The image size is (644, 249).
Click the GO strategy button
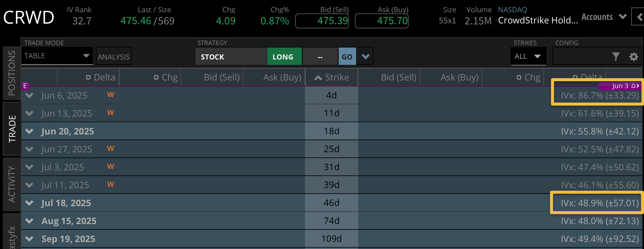pos(347,57)
